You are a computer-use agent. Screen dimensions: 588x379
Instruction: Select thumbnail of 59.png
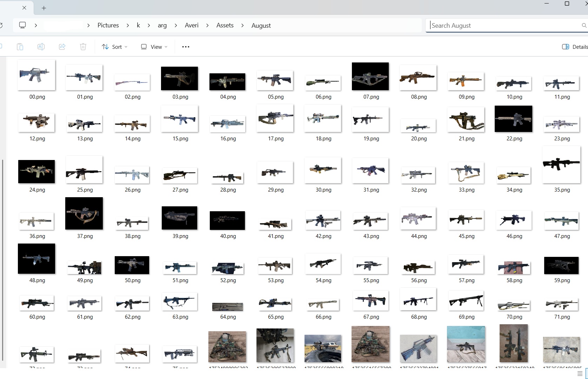tap(561, 265)
